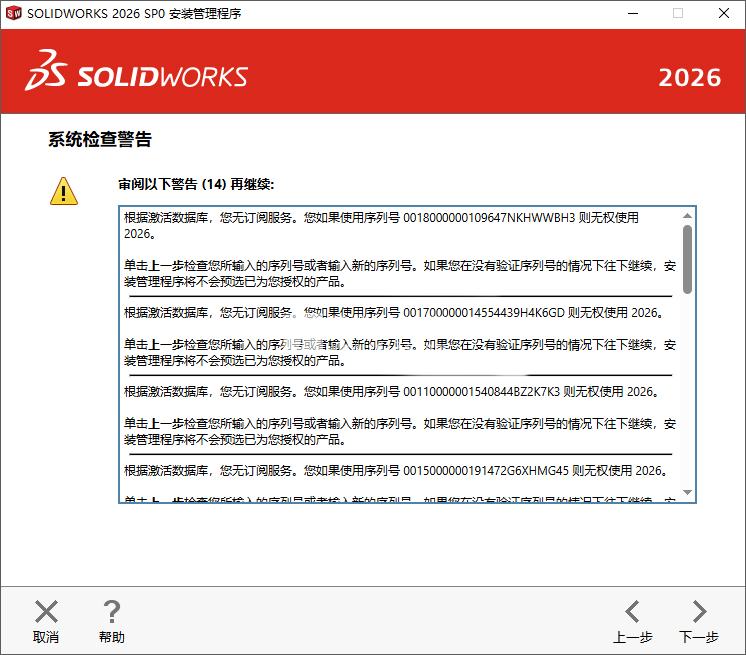
Task: Click the next arrow chevron icon
Action: click(699, 612)
